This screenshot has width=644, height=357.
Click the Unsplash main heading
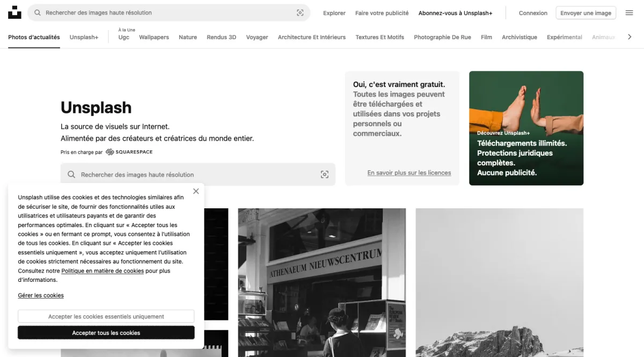click(x=96, y=107)
